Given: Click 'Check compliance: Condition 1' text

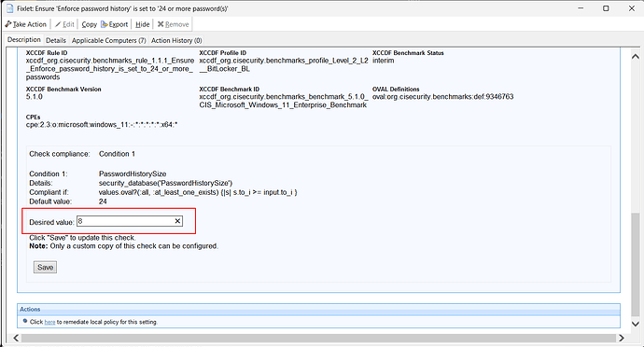Looking at the screenshot, I should click(x=82, y=154).
